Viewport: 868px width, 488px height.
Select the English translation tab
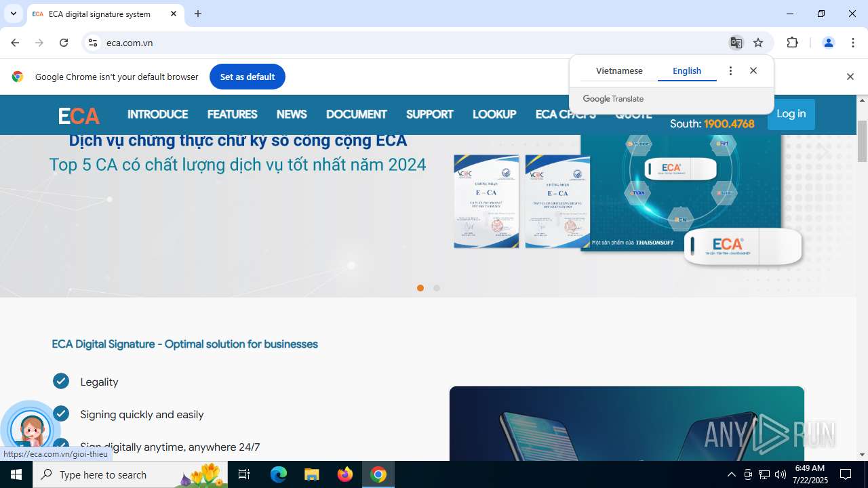click(687, 70)
